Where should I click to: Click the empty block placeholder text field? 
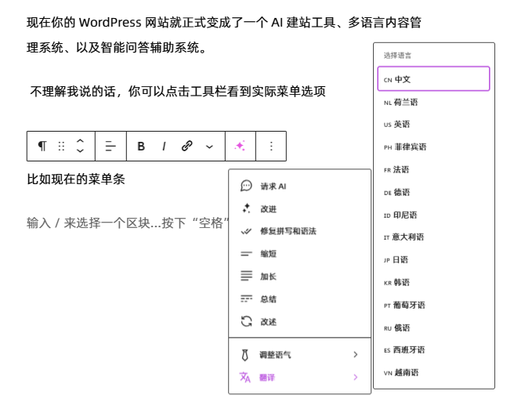click(125, 223)
